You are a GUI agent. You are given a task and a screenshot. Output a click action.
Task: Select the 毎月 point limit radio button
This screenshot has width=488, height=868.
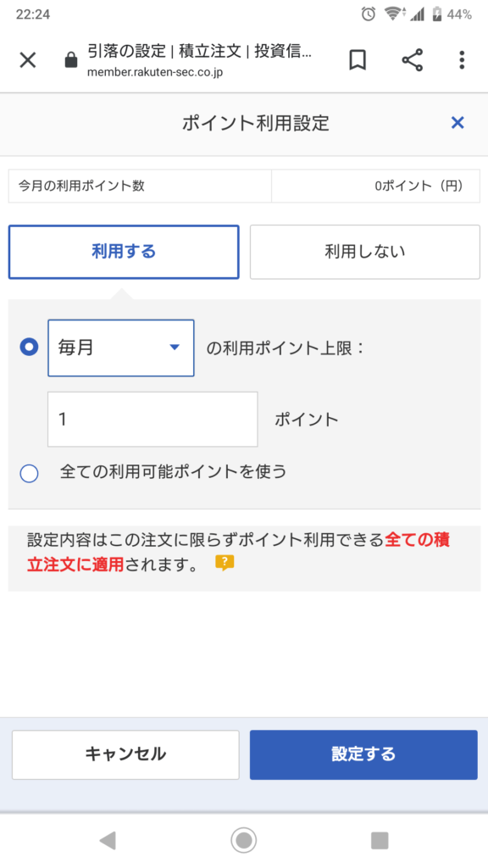click(x=30, y=348)
